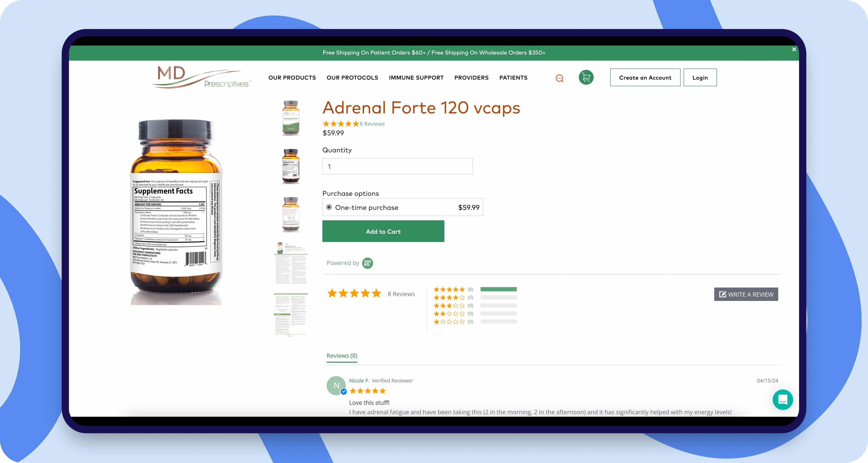Click the $59.99 price under the reviews

pos(333,133)
